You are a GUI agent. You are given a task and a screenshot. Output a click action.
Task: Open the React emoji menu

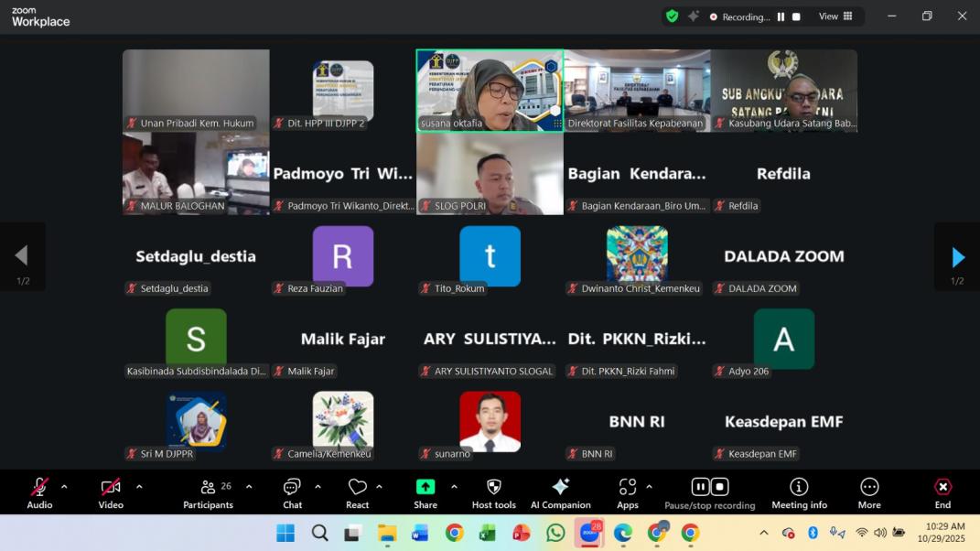pyautogui.click(x=357, y=492)
